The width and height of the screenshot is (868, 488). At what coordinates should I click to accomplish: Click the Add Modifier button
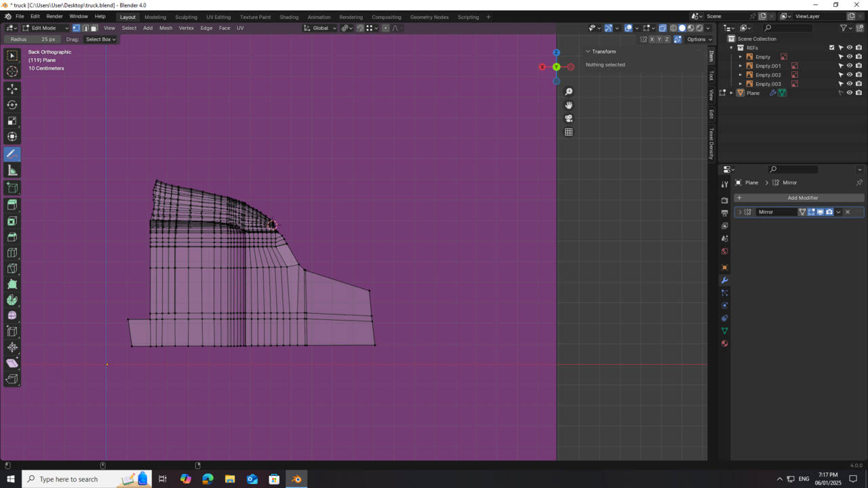(x=799, y=198)
